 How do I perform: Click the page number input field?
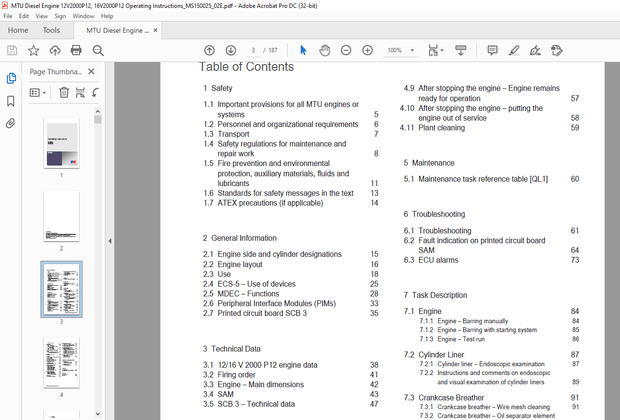click(253, 50)
